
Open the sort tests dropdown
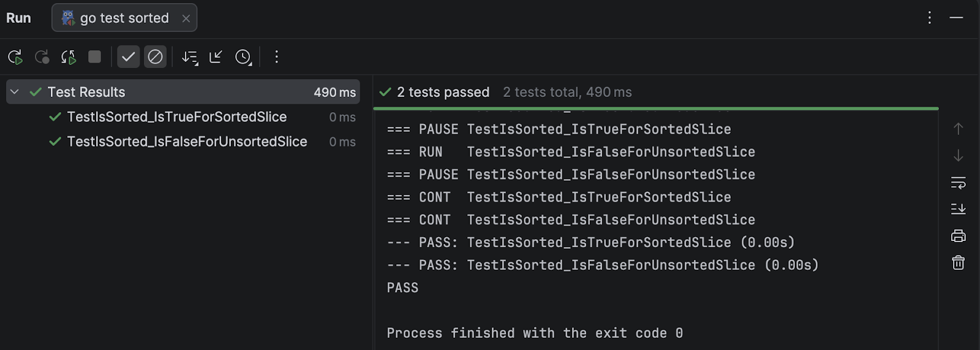[x=190, y=57]
